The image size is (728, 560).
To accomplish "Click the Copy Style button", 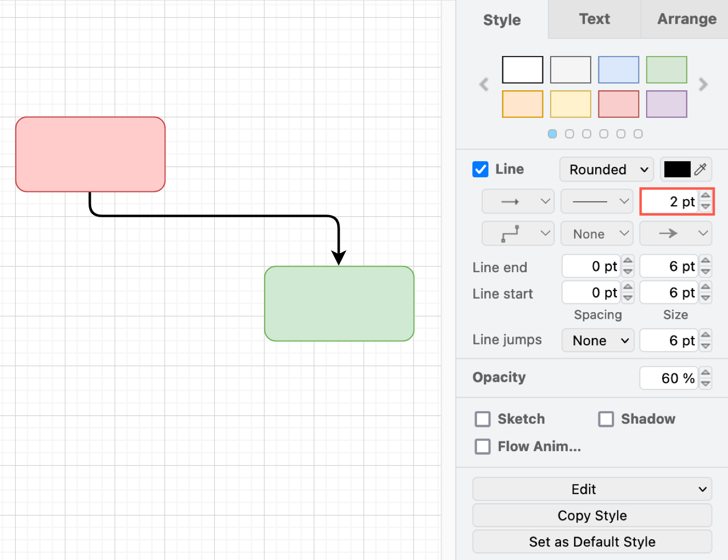I will [x=592, y=515].
